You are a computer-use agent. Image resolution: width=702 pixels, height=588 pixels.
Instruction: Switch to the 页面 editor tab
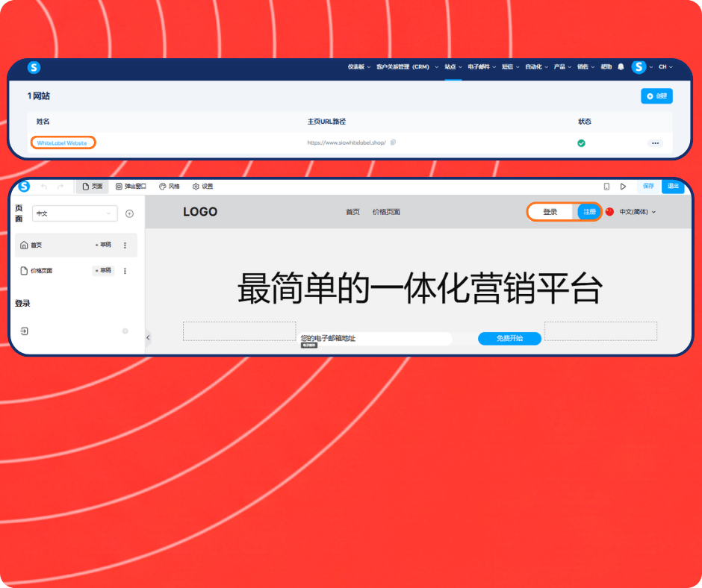[x=92, y=186]
